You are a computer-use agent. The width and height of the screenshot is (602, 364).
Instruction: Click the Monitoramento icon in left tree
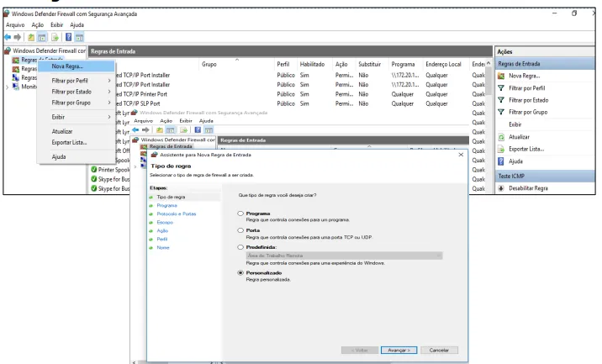pos(15,87)
